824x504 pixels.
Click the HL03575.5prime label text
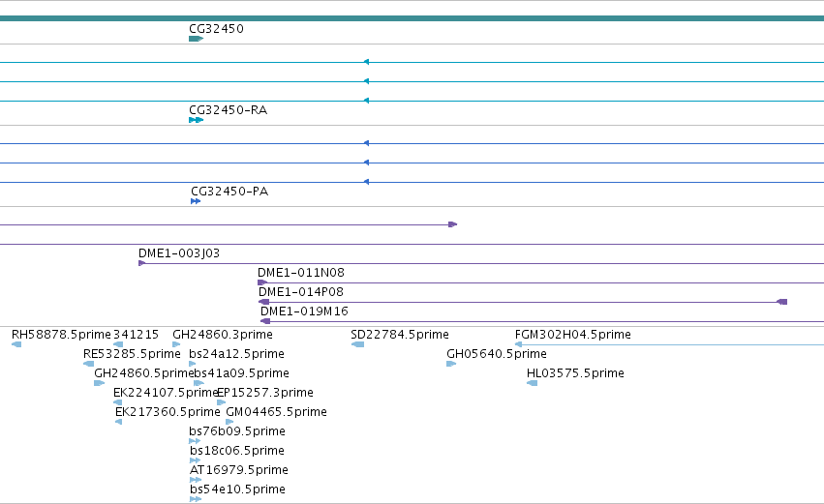coord(575,373)
